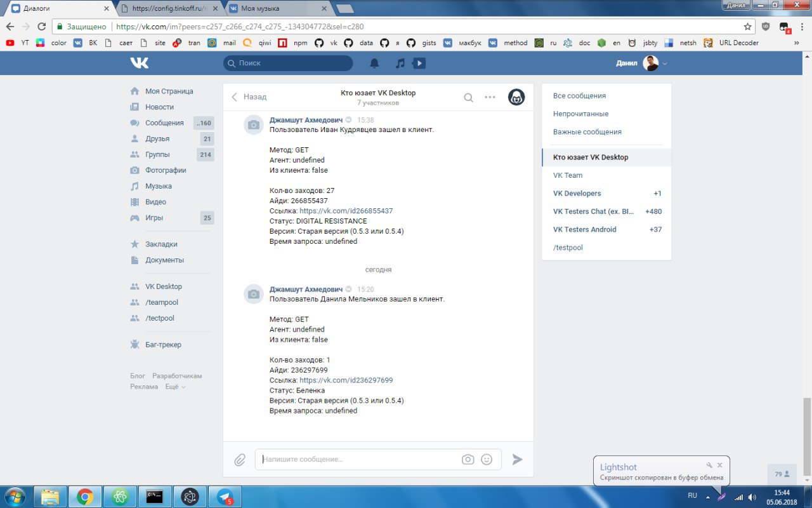This screenshot has height=508, width=812.
Task: Open Windows Explorer folder on taskbar
Action: point(50,496)
